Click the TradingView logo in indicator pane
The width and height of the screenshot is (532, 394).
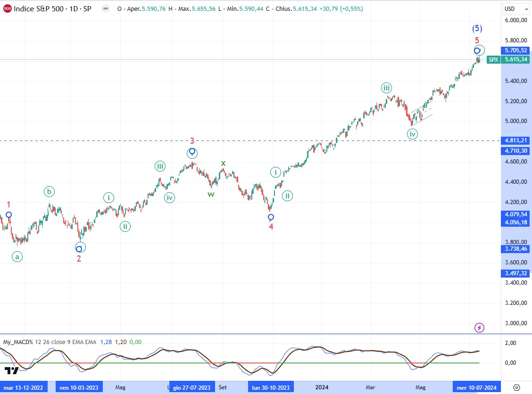coord(11,370)
